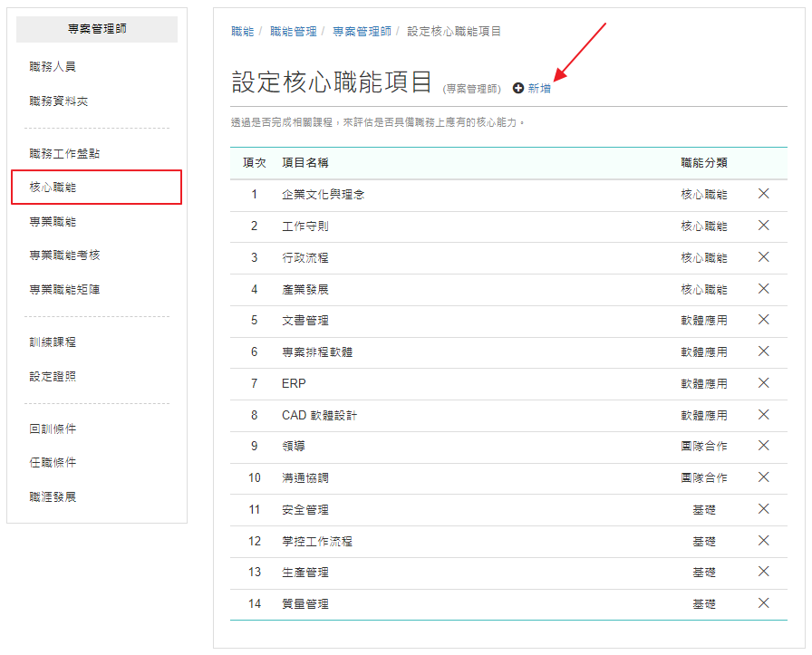Remove the 溝通協調 item
The image size is (812, 655).
763,477
